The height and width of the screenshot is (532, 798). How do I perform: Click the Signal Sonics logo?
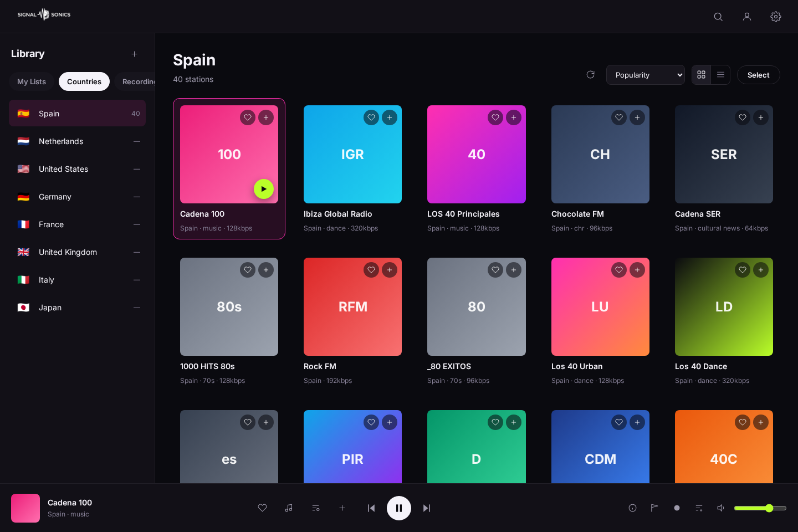(44, 14)
